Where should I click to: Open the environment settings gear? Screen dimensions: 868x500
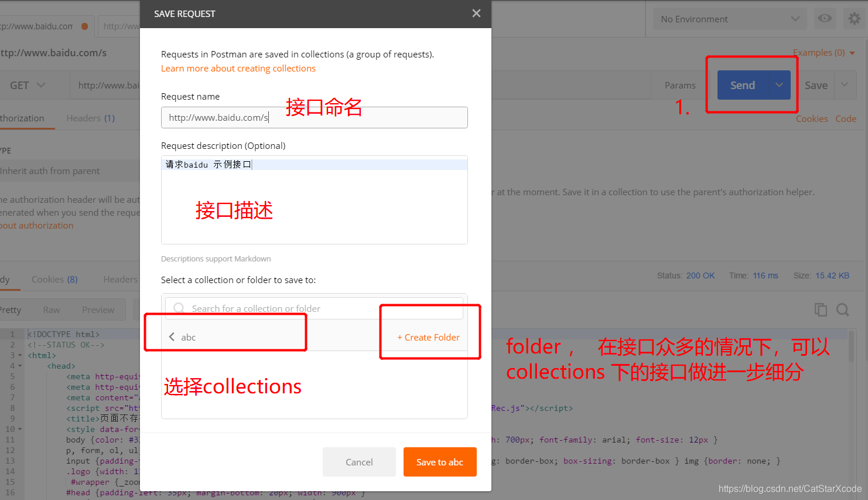(855, 19)
